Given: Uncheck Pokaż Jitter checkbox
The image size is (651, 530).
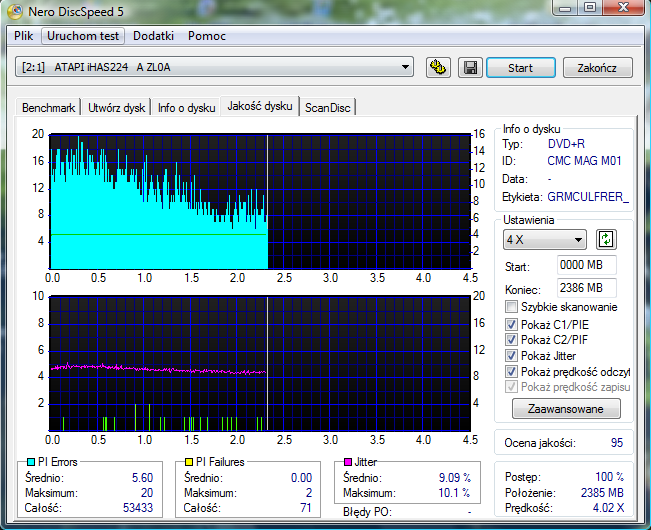Looking at the screenshot, I should (x=512, y=356).
